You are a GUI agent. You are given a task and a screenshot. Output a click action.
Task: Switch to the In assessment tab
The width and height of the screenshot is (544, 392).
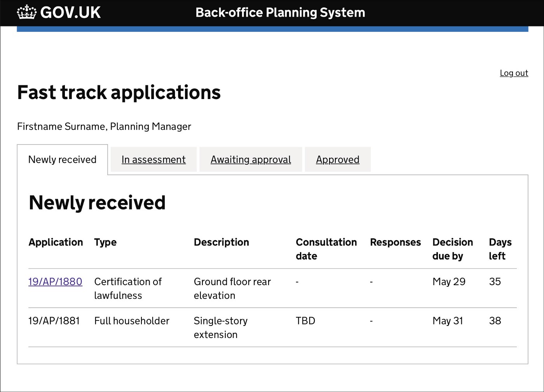[153, 160]
